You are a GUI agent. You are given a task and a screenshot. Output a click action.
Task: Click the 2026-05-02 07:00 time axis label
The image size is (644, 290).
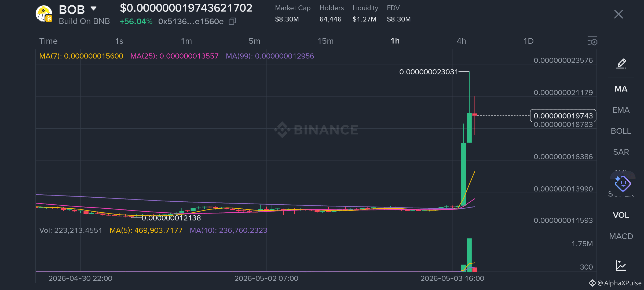click(266, 278)
